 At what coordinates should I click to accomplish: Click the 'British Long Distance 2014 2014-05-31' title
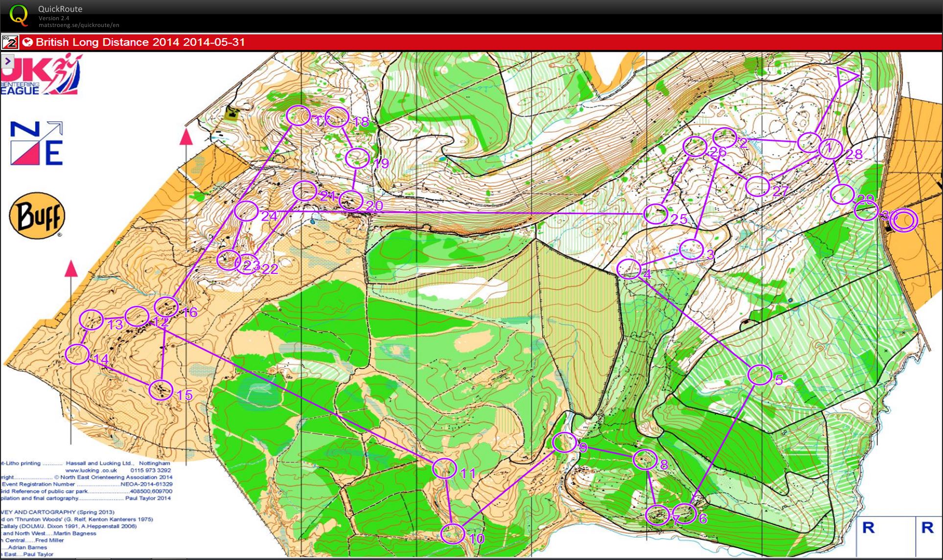(x=140, y=42)
